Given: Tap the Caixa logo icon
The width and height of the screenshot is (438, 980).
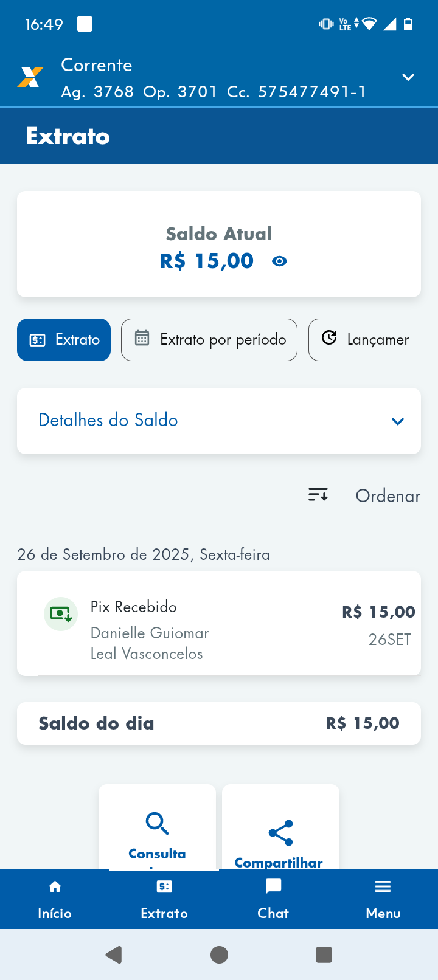Looking at the screenshot, I should click(x=30, y=77).
